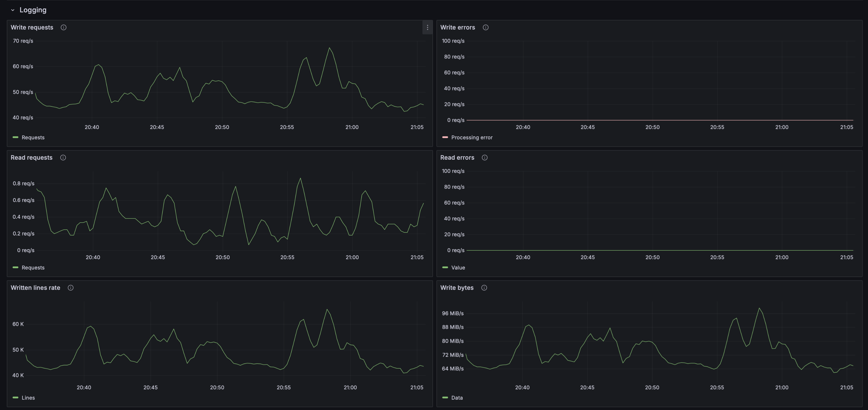Toggle the Data series legend label

(x=457, y=398)
